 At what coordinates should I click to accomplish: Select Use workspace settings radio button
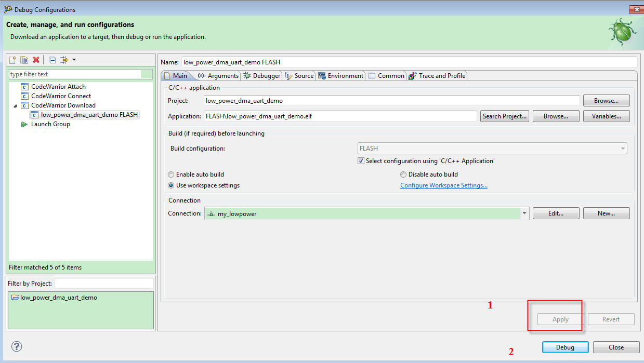tap(171, 185)
